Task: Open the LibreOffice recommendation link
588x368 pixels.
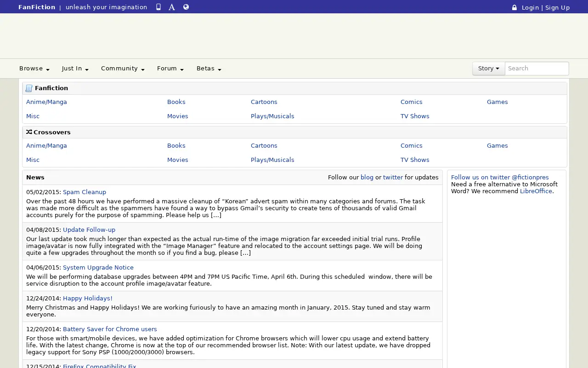Action: coord(536,191)
